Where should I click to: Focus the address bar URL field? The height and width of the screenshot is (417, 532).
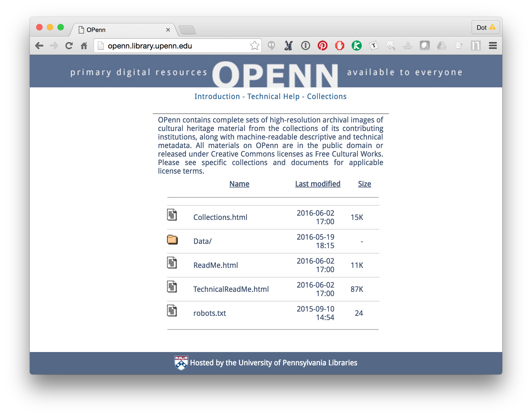(178, 46)
